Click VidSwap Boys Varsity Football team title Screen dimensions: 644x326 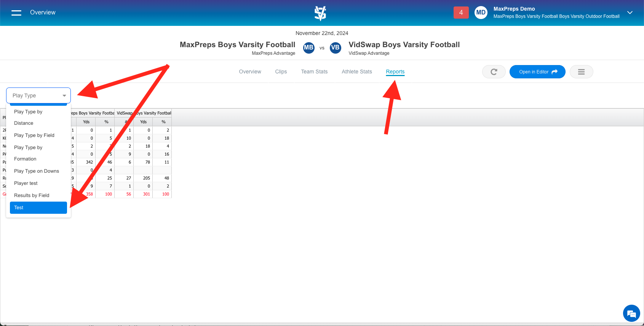pyautogui.click(x=404, y=45)
